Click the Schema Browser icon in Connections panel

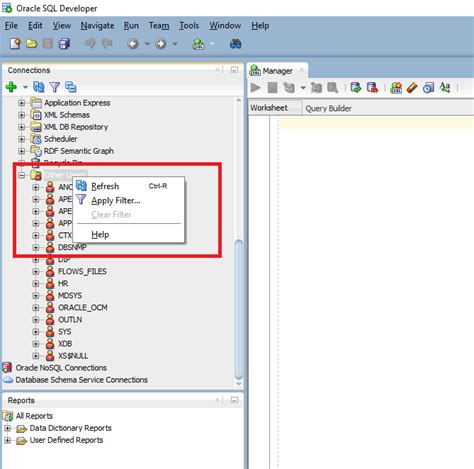(71, 87)
